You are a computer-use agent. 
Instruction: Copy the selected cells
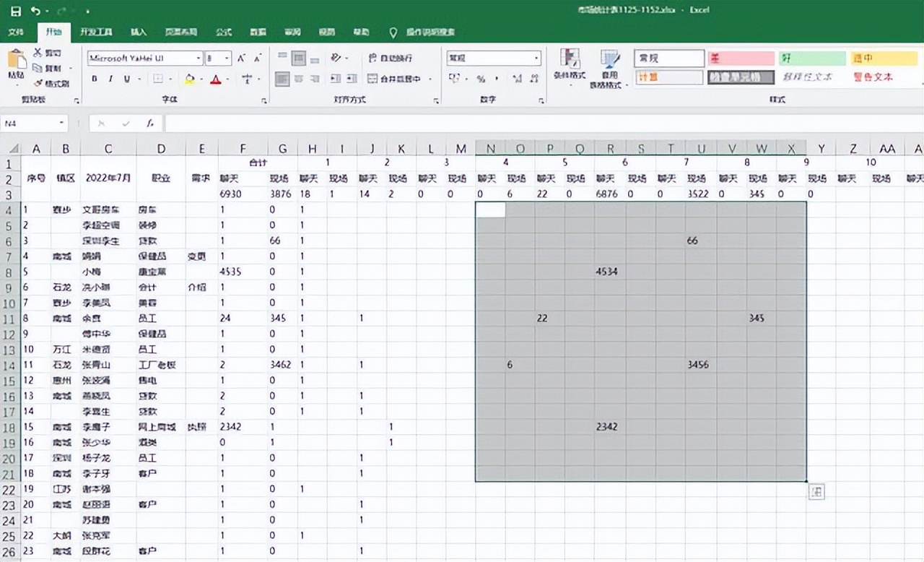[48, 68]
